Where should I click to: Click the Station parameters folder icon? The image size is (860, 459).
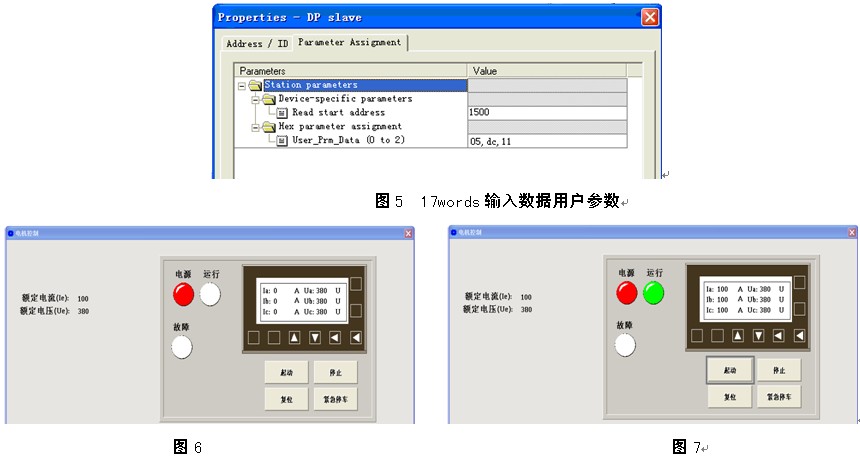[x=255, y=86]
